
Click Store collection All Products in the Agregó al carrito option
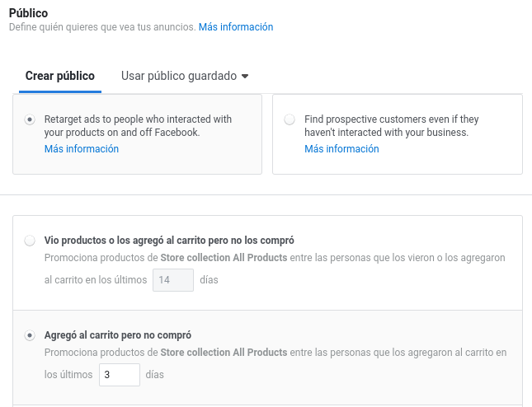coord(224,353)
